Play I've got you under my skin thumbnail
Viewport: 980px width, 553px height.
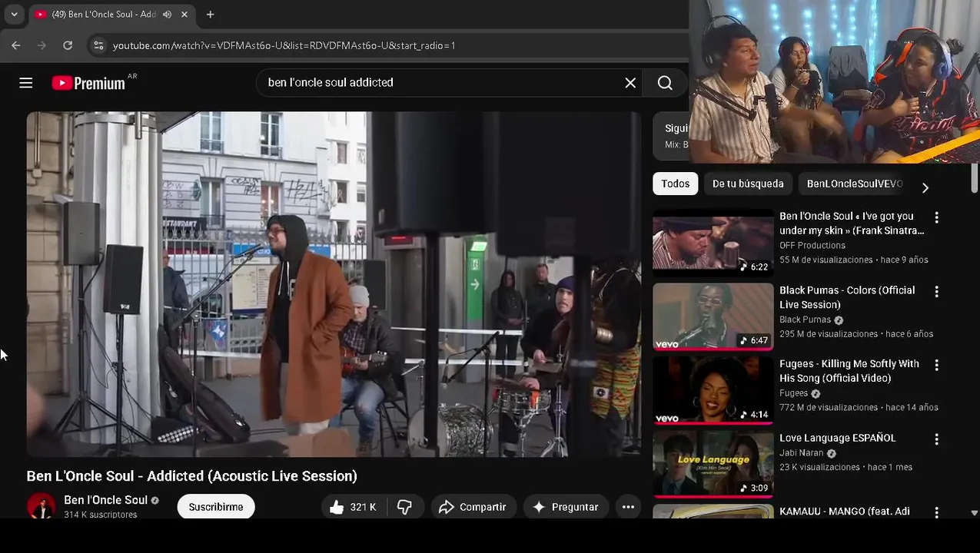(713, 243)
